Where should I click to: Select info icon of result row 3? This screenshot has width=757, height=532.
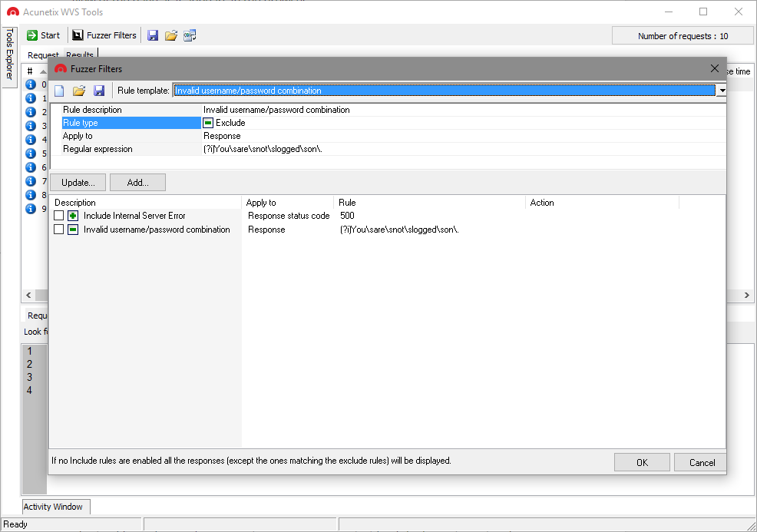coord(31,126)
